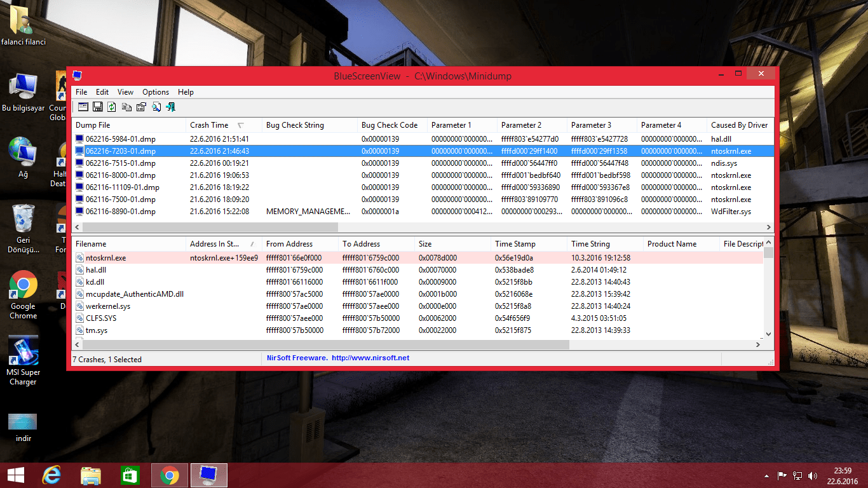Select dump file 062216-7203-01.dmp

coord(423,151)
